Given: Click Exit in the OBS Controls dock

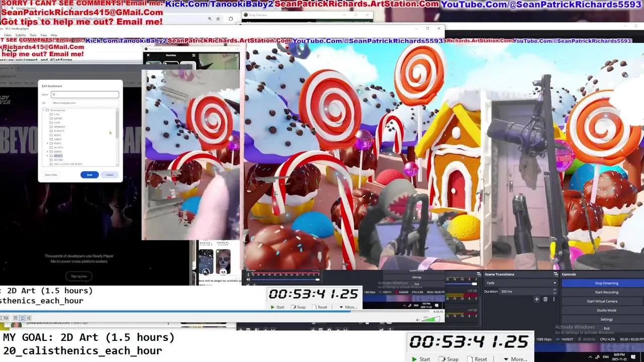Looking at the screenshot, I should pos(606,328).
